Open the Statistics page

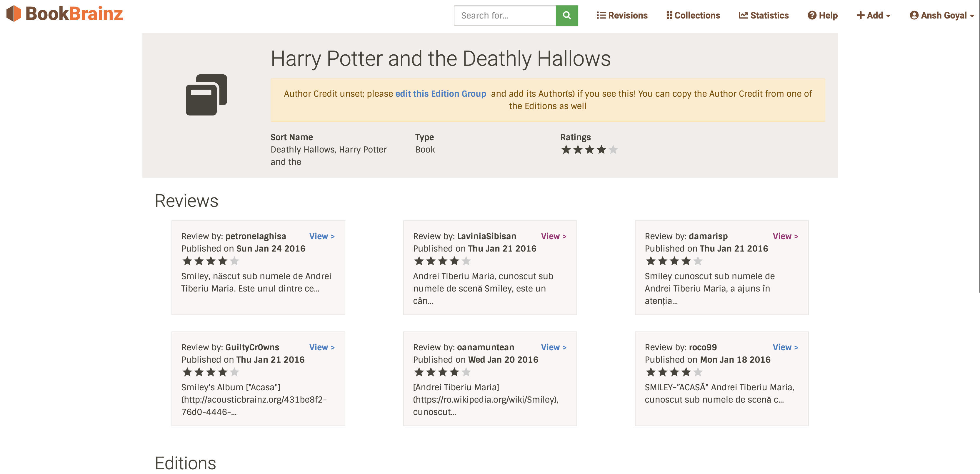pyautogui.click(x=764, y=16)
